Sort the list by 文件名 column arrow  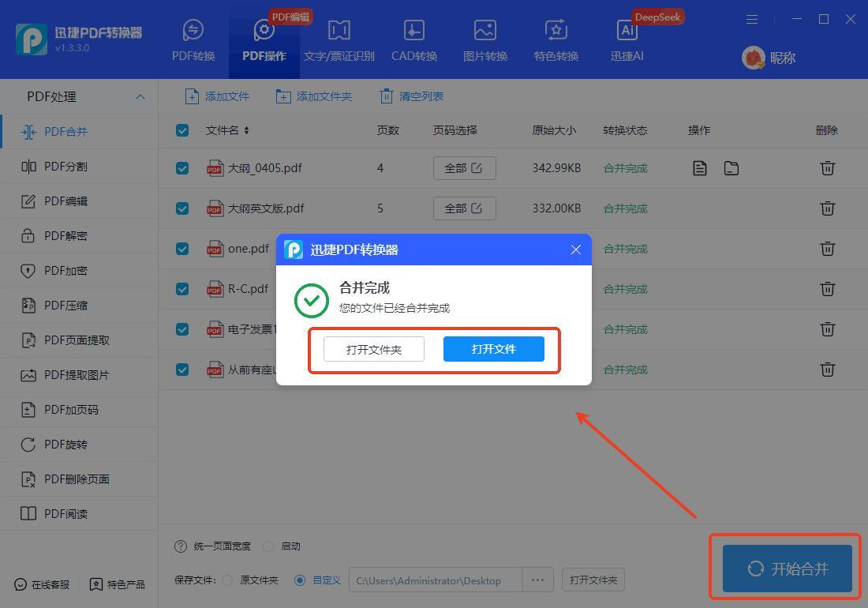tap(246, 130)
